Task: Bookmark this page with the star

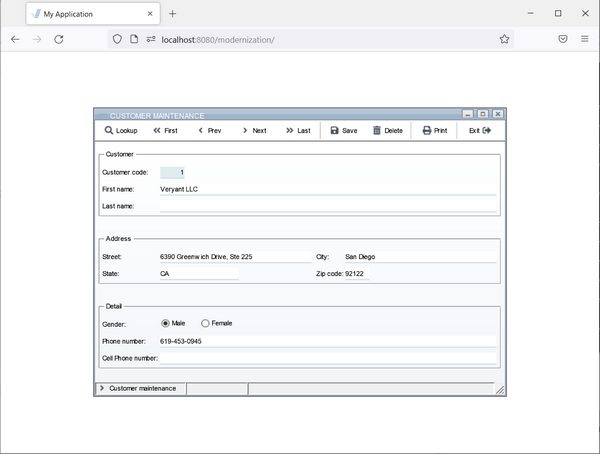Action: click(x=504, y=39)
